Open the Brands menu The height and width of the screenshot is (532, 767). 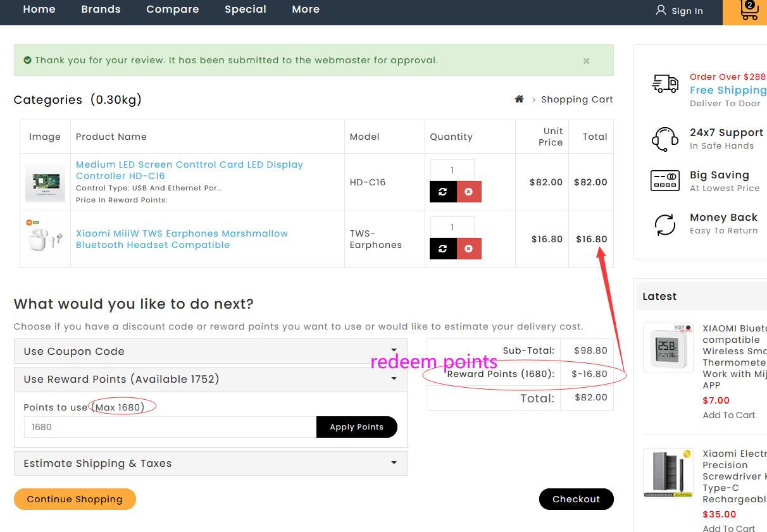coord(101,9)
